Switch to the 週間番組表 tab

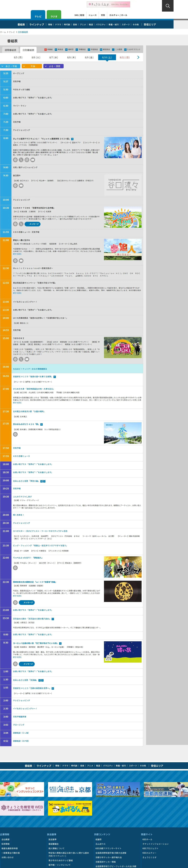(10, 50)
